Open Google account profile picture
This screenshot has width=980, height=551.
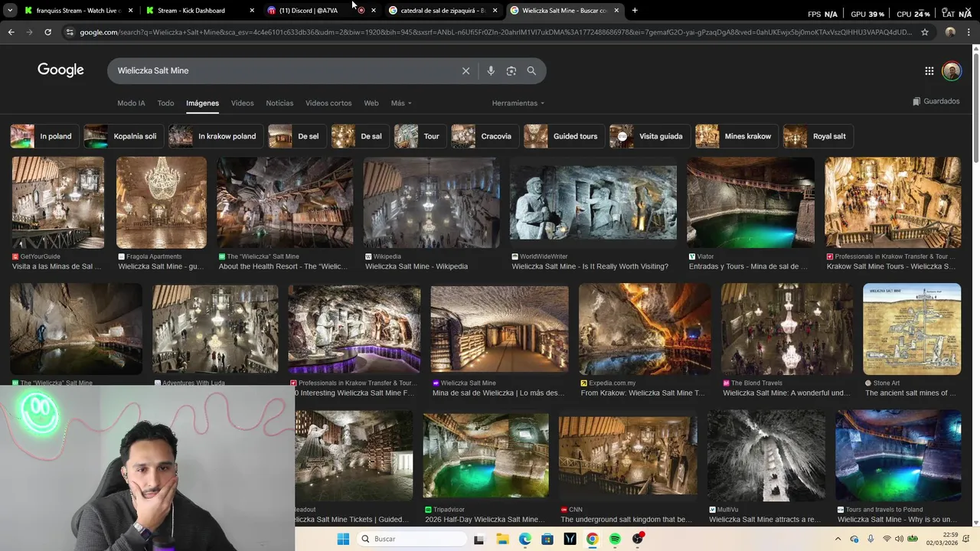(952, 70)
